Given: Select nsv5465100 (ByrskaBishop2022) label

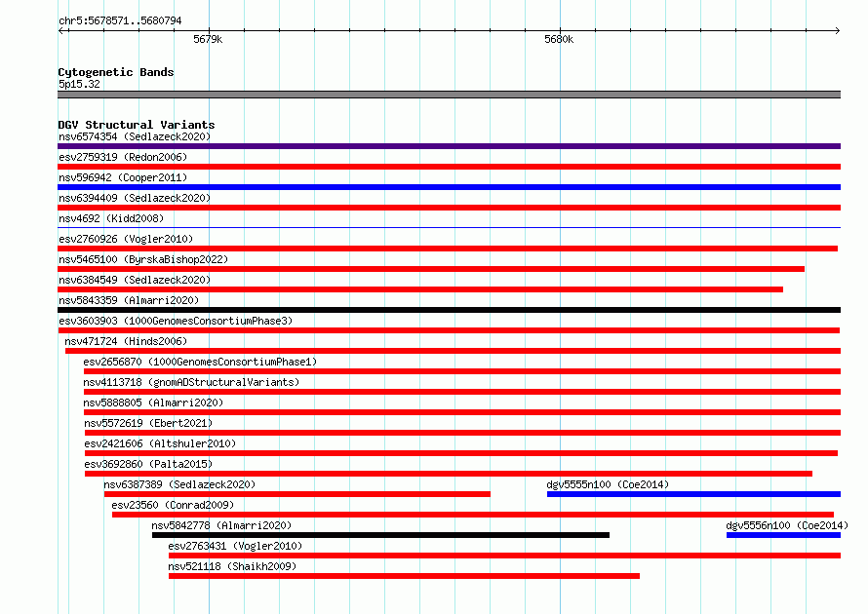Looking at the screenshot, I should pos(143,259).
